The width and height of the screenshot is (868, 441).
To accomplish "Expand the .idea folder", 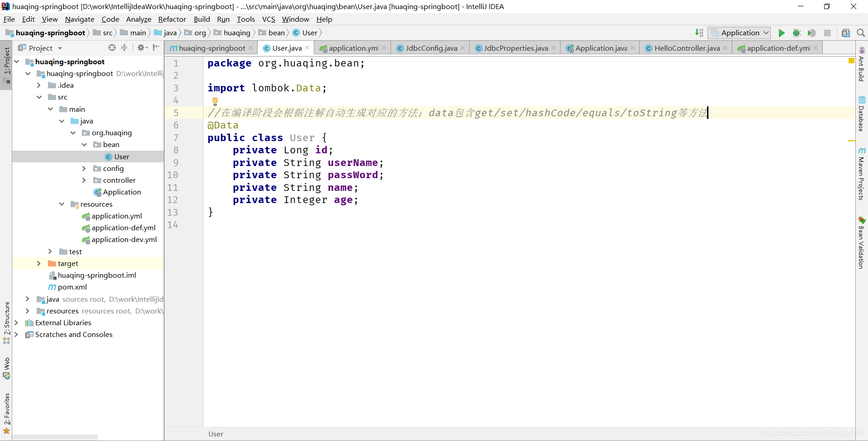I will pos(39,85).
